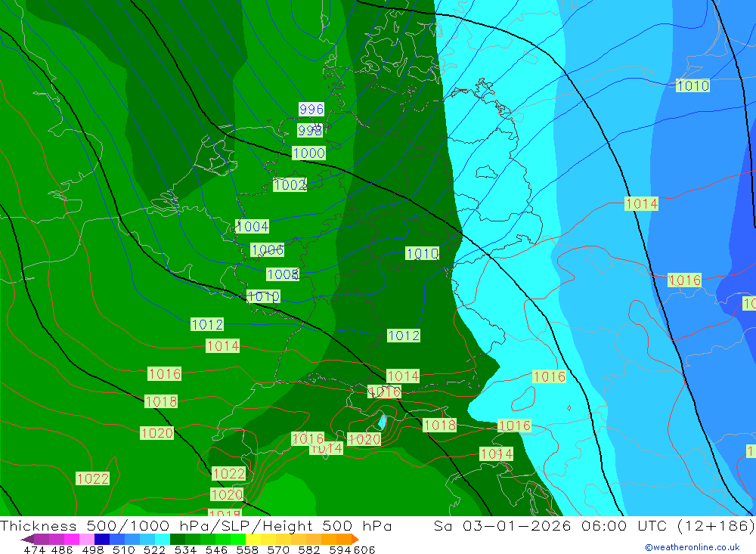Click the light pink legend swatch
Viewport: 756px width, 554px height.
coord(87,539)
